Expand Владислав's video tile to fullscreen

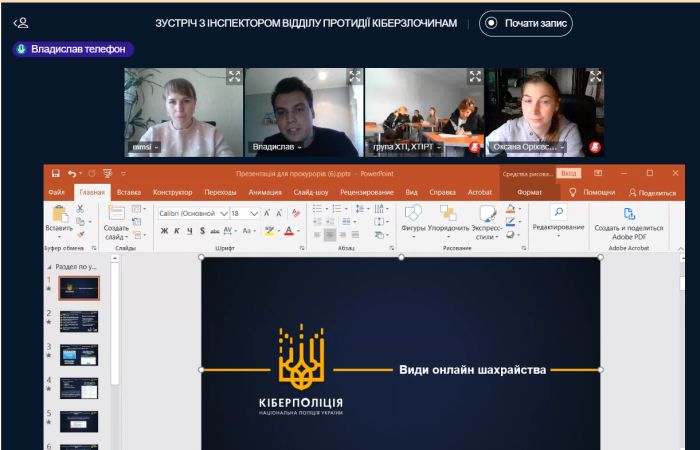click(x=354, y=76)
